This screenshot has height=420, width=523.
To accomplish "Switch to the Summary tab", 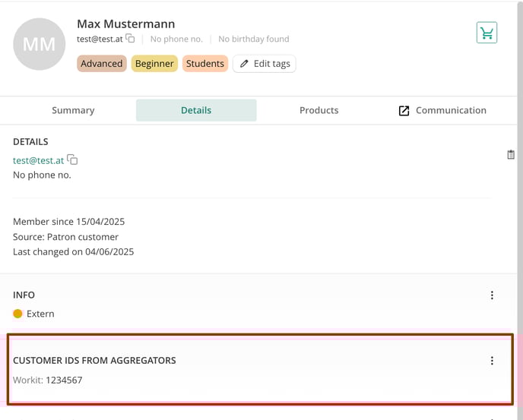I will tap(73, 110).
